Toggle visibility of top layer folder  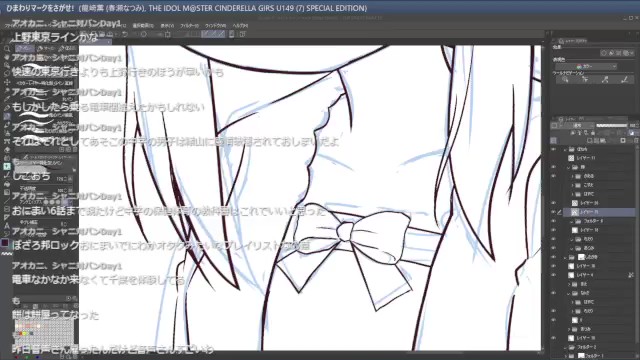pos(553,149)
